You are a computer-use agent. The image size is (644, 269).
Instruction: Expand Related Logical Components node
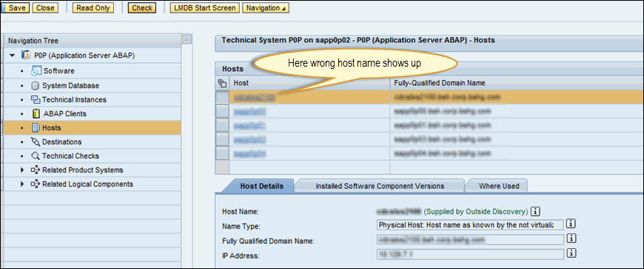click(x=22, y=184)
